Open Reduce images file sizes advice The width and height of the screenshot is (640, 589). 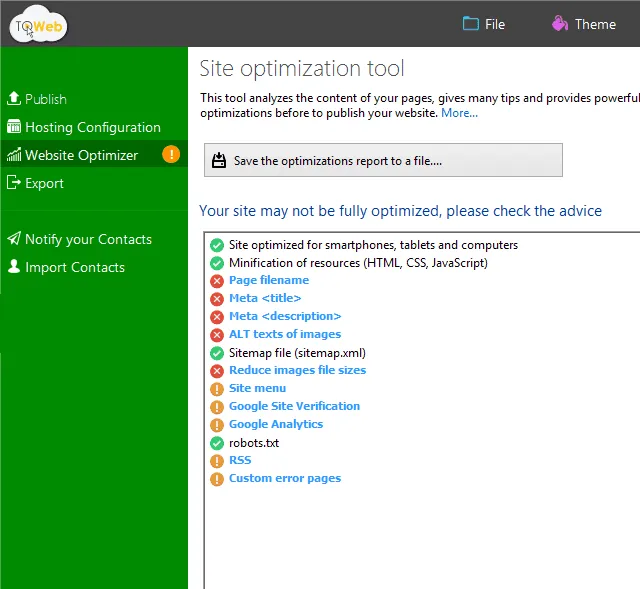297,370
